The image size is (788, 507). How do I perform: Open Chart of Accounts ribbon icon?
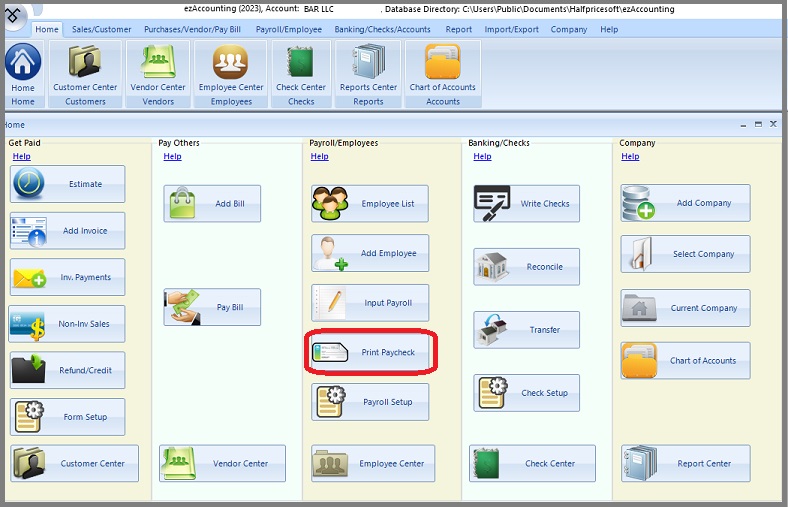pyautogui.click(x=443, y=68)
